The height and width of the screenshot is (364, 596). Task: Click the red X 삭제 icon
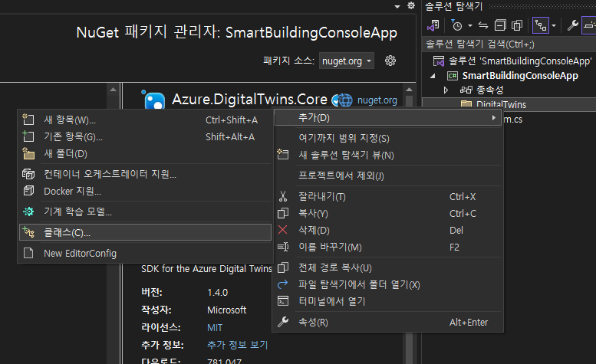pyautogui.click(x=283, y=230)
